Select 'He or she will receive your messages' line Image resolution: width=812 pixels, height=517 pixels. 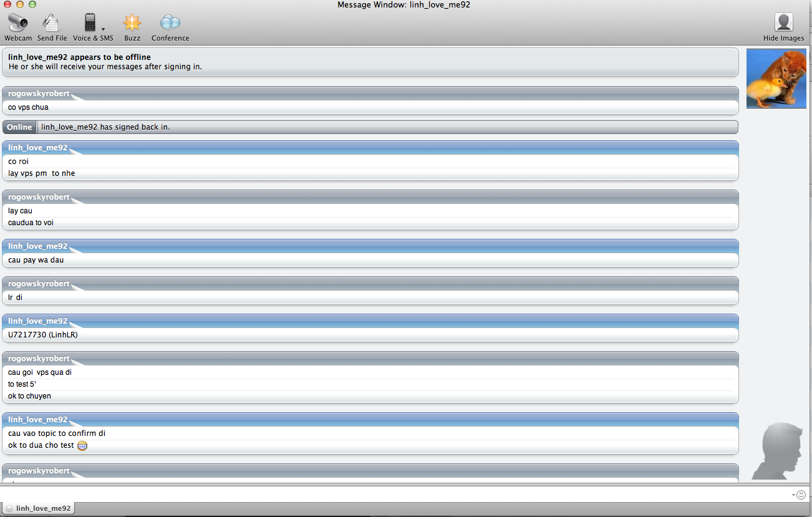(x=105, y=66)
